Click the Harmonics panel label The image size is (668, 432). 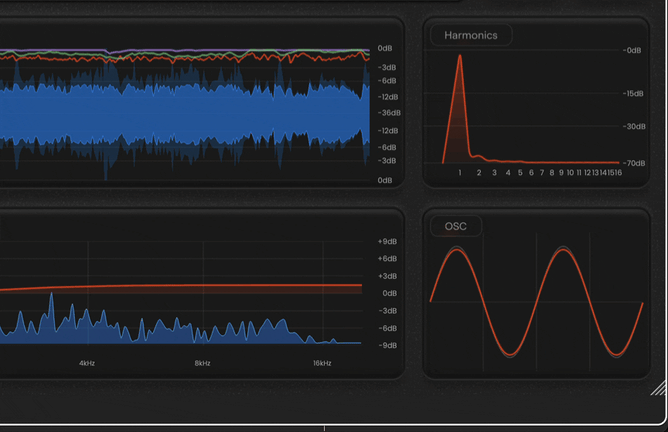click(471, 35)
